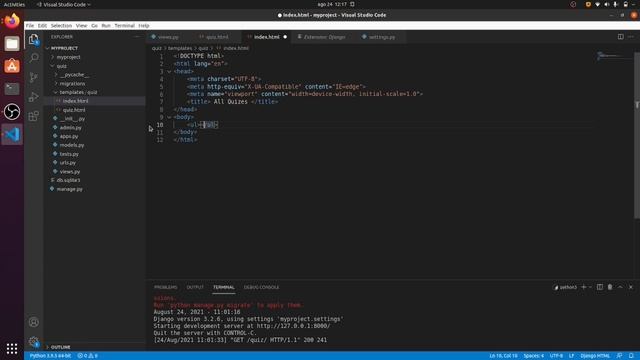Open the Accounts menu icon
Viewport: 640px width, 360px height.
34,322
